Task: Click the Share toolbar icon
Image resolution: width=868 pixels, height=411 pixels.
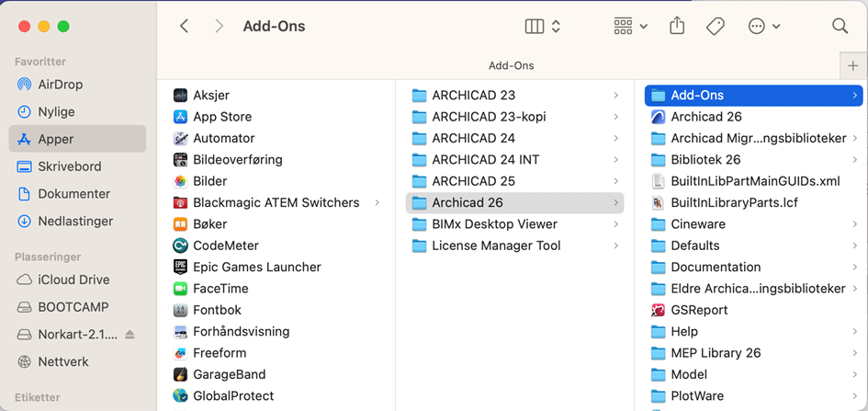Action: pyautogui.click(x=677, y=26)
